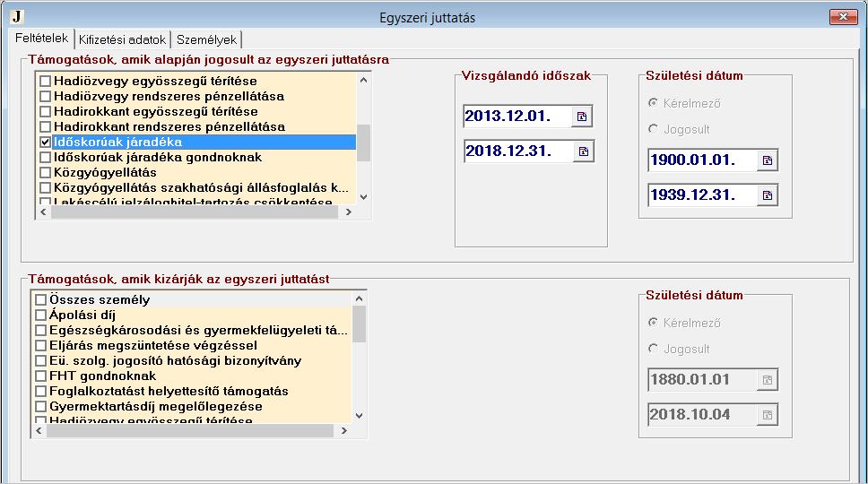868x484 pixels.
Task: Click up arrow of exclusion list scrollbar
Action: pyautogui.click(x=359, y=298)
